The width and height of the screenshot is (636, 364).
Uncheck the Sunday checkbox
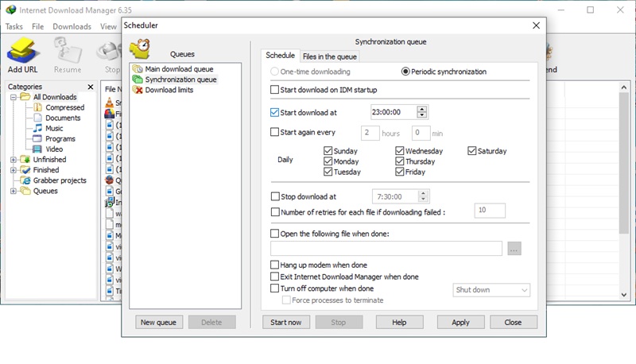tap(328, 151)
